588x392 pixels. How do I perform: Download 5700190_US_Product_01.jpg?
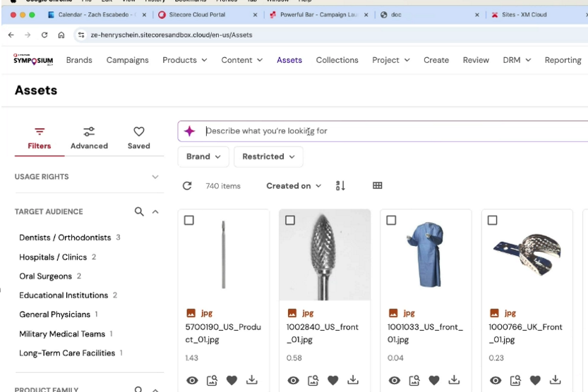(x=251, y=380)
